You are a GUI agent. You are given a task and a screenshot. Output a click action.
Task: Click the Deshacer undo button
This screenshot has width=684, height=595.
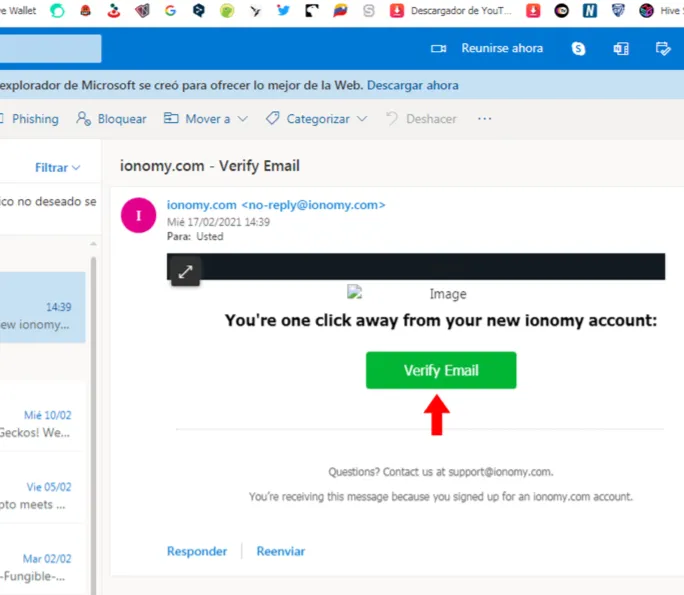tap(421, 119)
